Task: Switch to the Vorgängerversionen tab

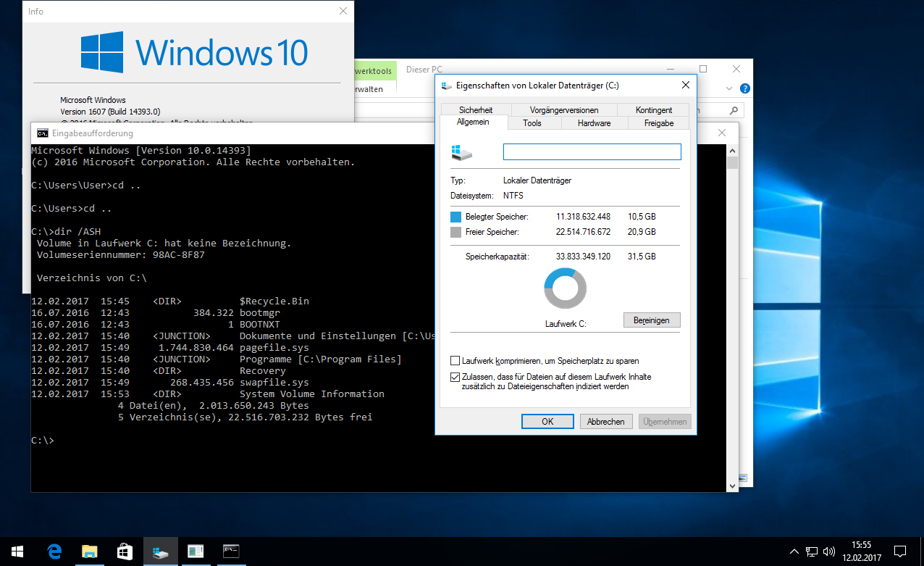Action: tap(564, 109)
